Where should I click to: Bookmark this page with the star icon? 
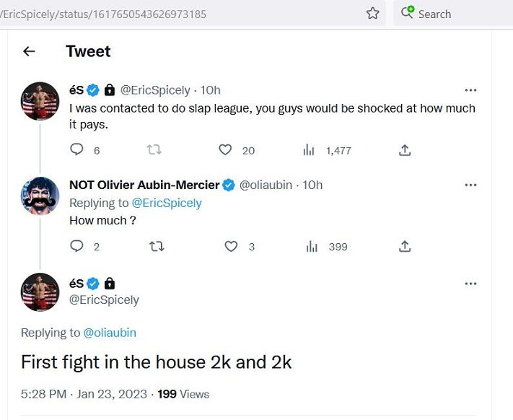pyautogui.click(x=372, y=13)
